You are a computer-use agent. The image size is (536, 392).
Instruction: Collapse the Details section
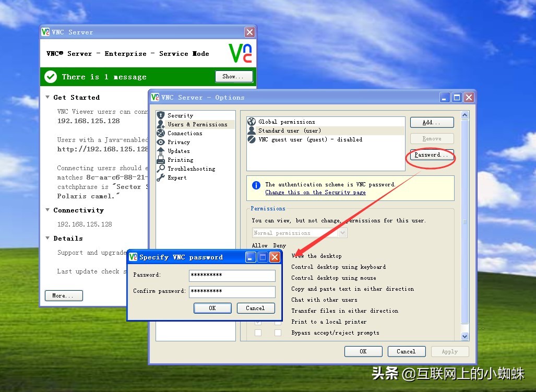click(x=47, y=238)
